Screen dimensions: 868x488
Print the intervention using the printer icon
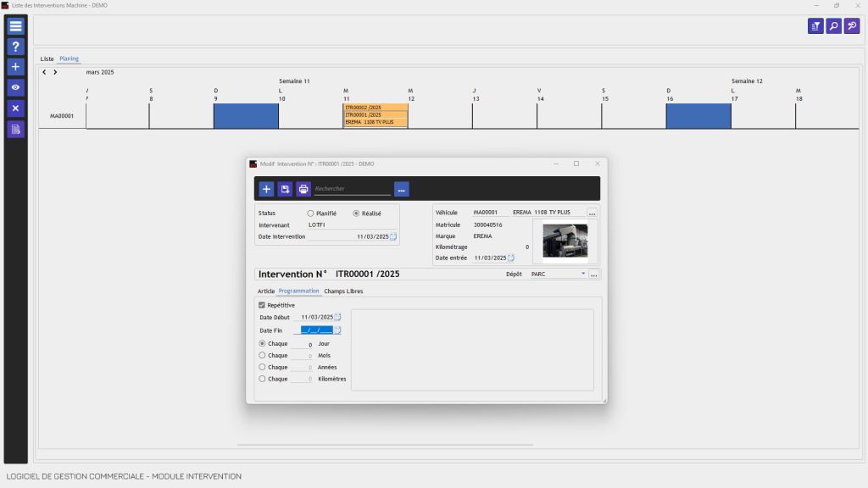(x=303, y=189)
